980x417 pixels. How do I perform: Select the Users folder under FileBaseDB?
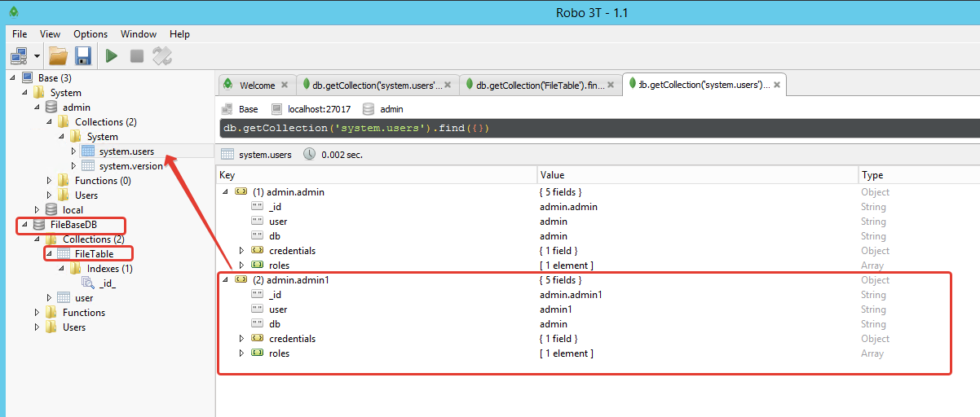(x=74, y=327)
